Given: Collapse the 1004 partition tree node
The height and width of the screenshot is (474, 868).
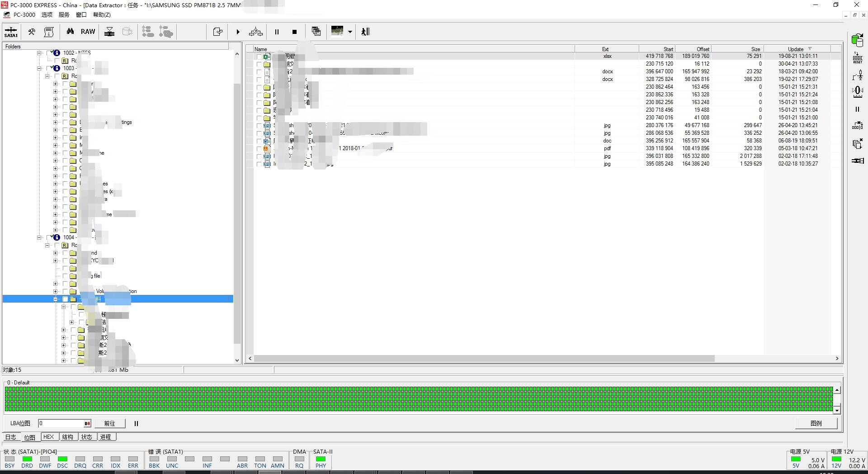Looking at the screenshot, I should [x=39, y=237].
